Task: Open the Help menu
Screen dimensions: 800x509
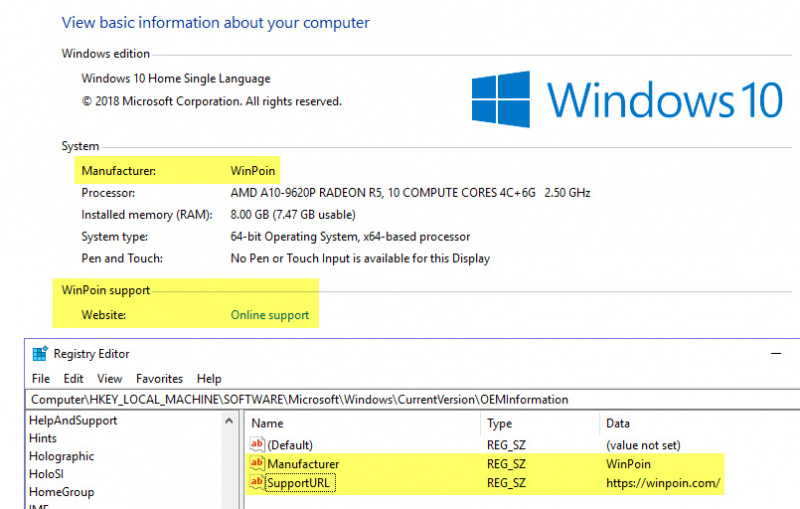Action: click(209, 378)
